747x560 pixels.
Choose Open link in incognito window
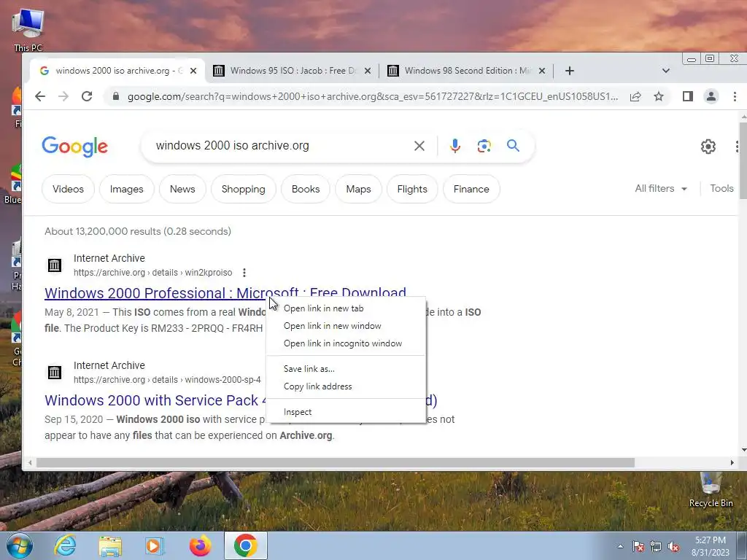pos(346,344)
